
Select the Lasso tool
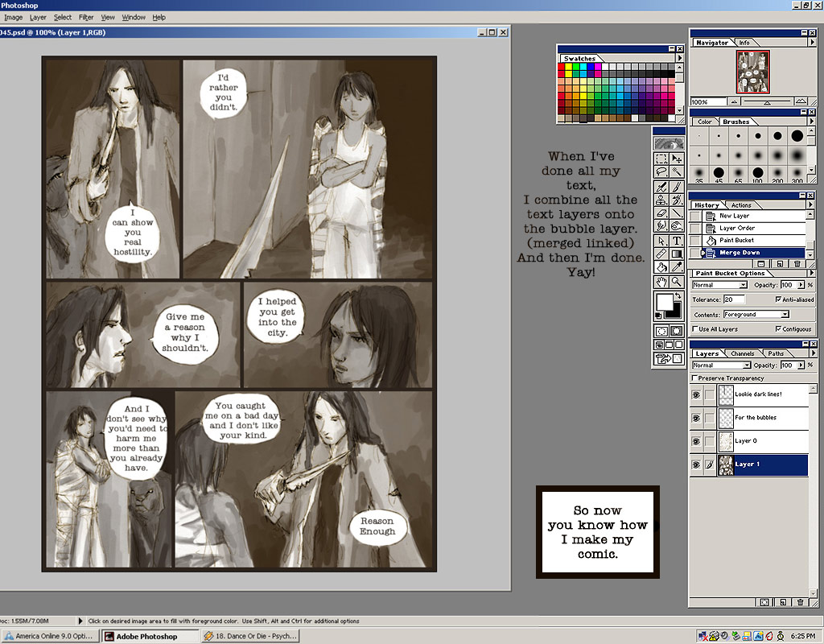[x=661, y=171]
